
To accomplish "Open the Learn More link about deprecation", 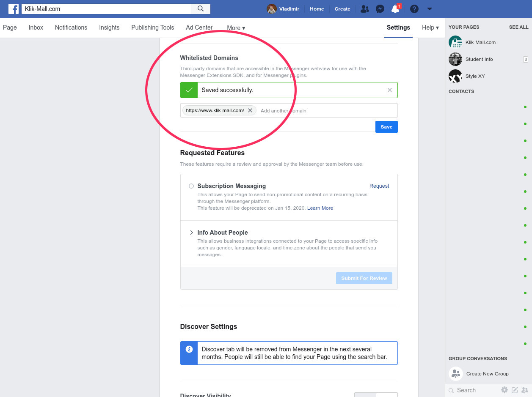I will click(320, 208).
